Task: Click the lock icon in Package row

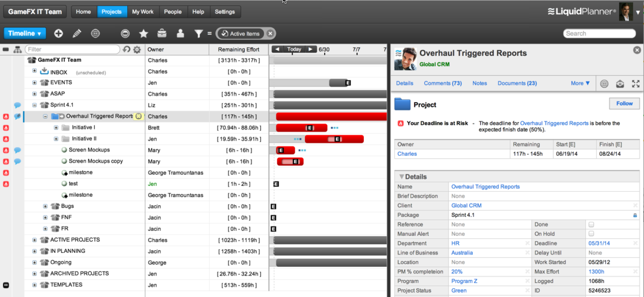Action: point(635,215)
